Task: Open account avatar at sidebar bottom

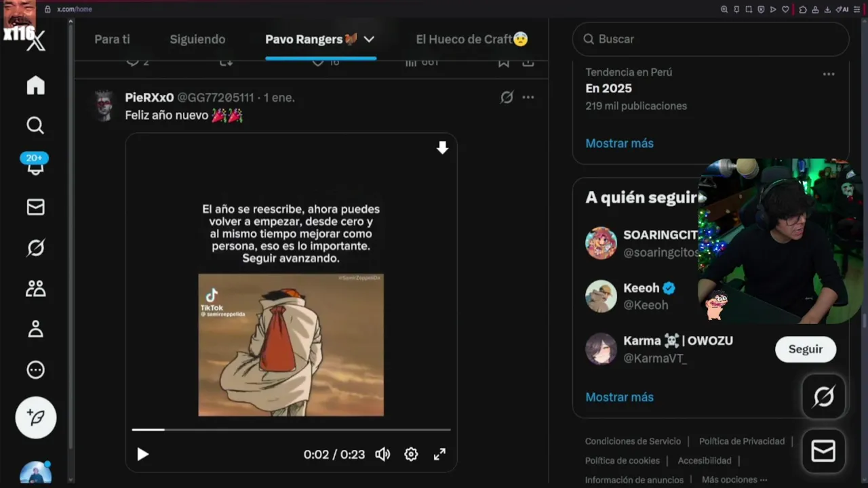Action: coord(35,472)
